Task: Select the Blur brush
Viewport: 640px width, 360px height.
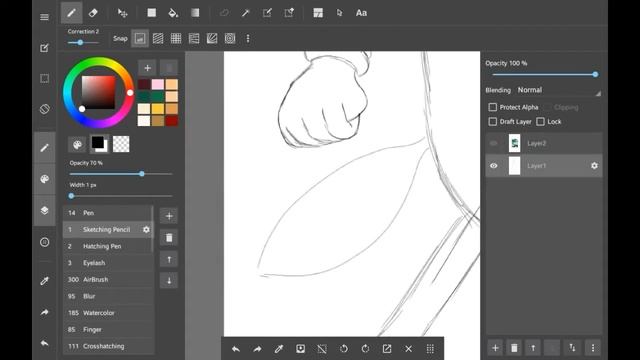Action: (109, 296)
